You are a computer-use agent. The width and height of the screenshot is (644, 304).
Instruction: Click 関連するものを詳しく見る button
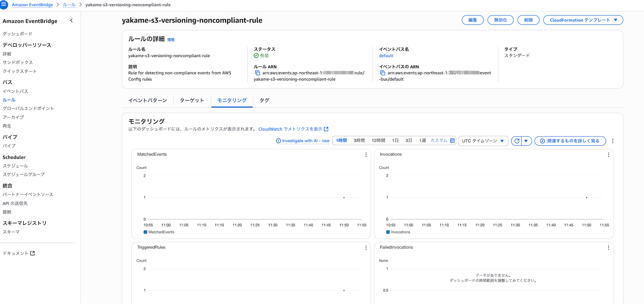570,141
